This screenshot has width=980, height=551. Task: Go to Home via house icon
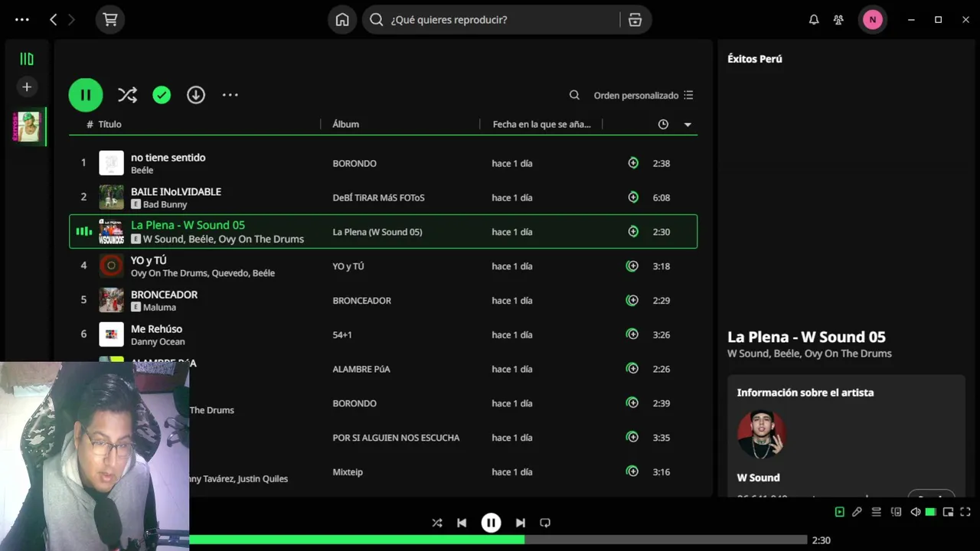click(x=342, y=20)
